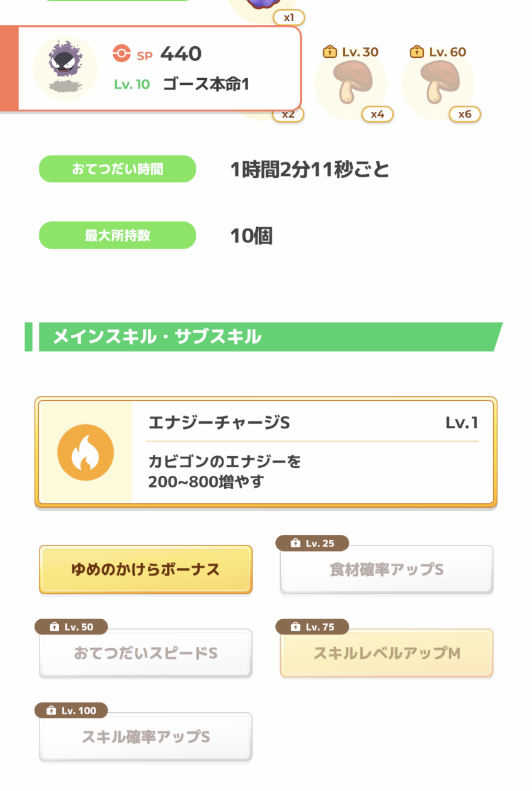Open the エナジーチャージS main skill card
The width and height of the screenshot is (532, 791).
tap(266, 452)
